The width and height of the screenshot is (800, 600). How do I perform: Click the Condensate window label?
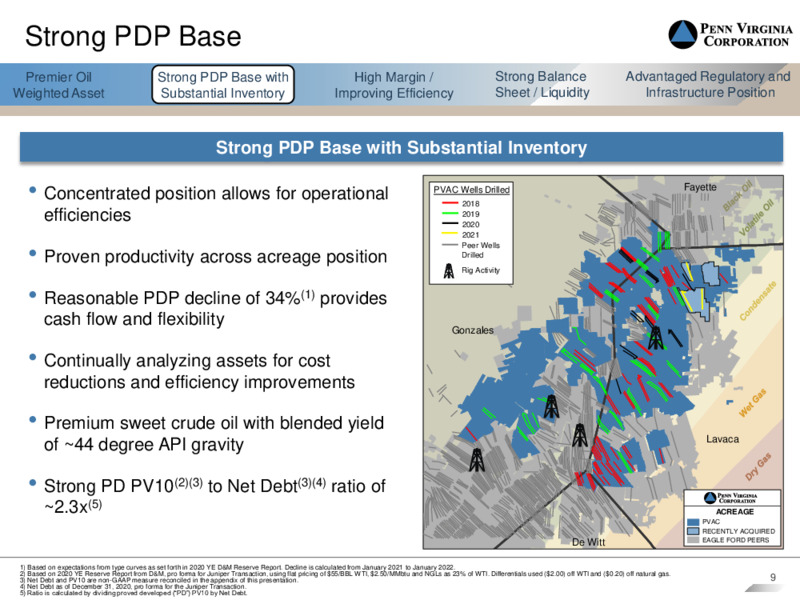(x=758, y=301)
